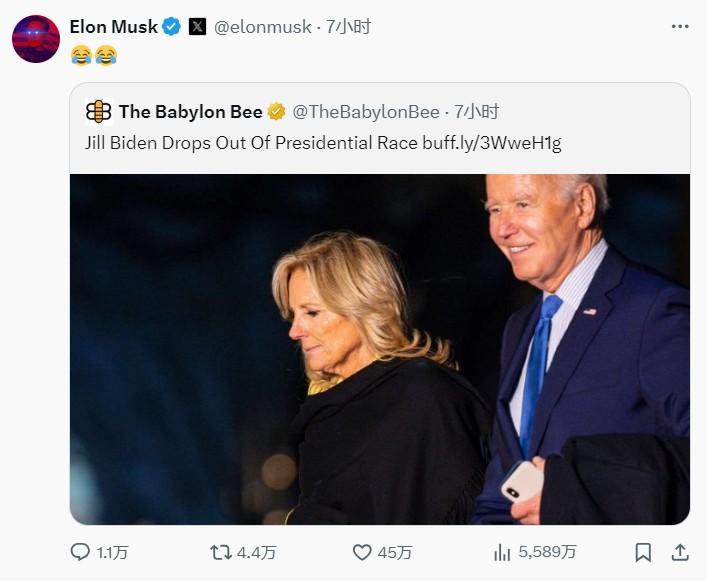
Task: Click the reply comment bubble icon
Action: pos(81,552)
